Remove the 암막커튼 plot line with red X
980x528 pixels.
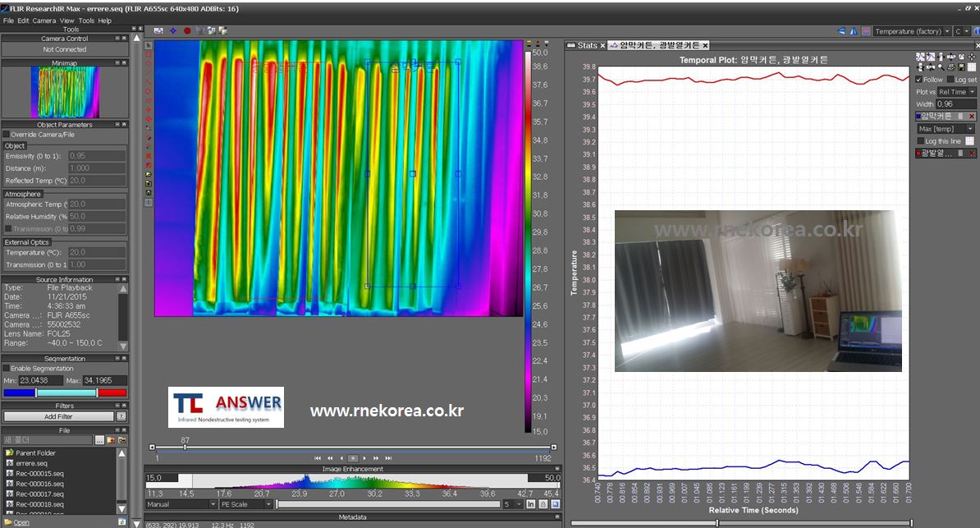click(x=972, y=117)
